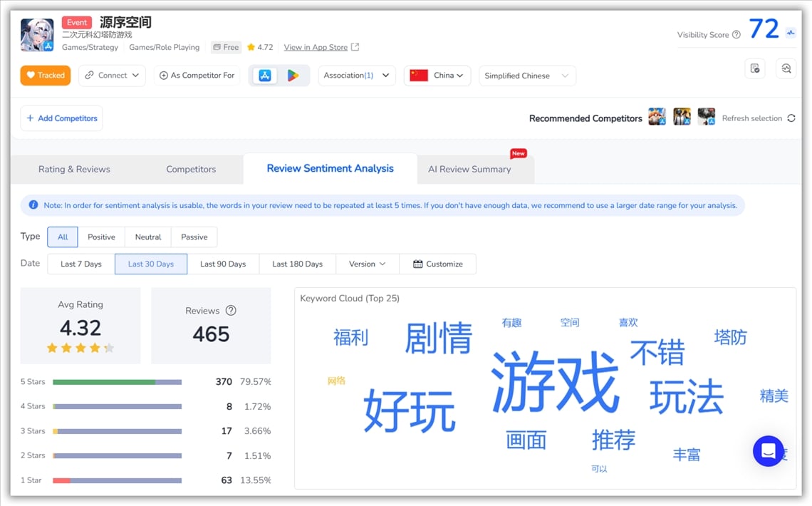Viewport: 812px width, 506px height.
Task: Open the chat support bubble
Action: click(768, 451)
